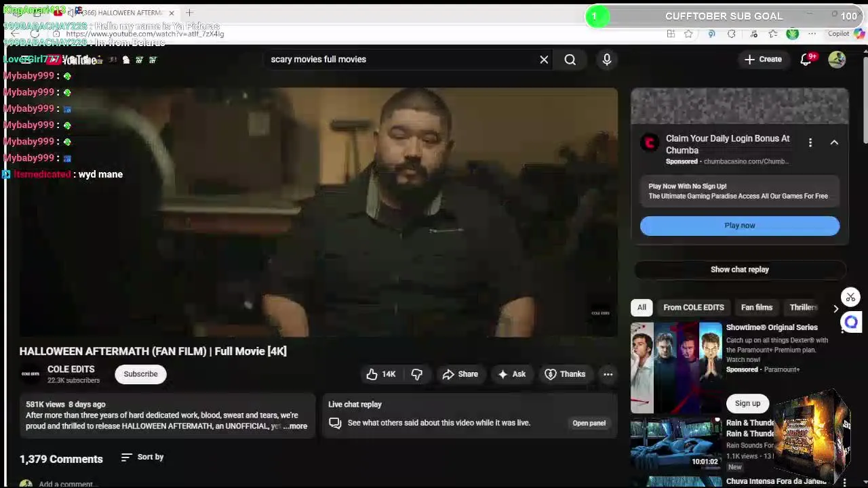Viewport: 868px width, 488px height.
Task: Click in the YouTube search input field
Action: pos(400,60)
